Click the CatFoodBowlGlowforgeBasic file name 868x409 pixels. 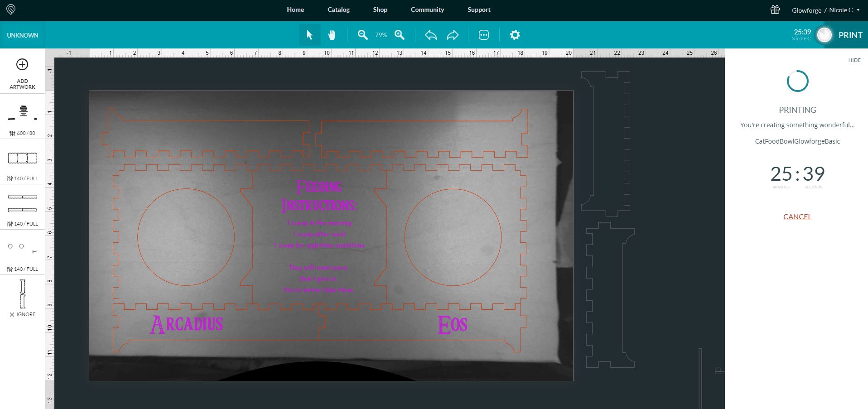pos(797,141)
